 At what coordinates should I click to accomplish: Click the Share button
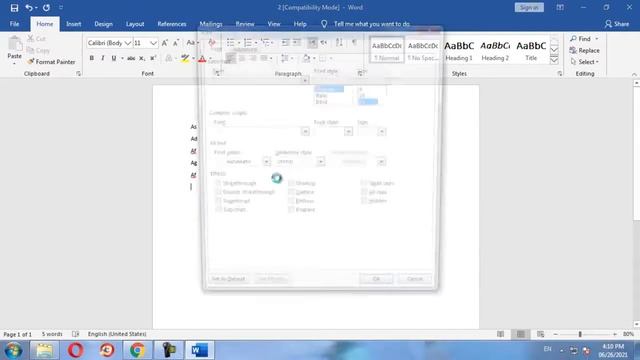pos(617,24)
